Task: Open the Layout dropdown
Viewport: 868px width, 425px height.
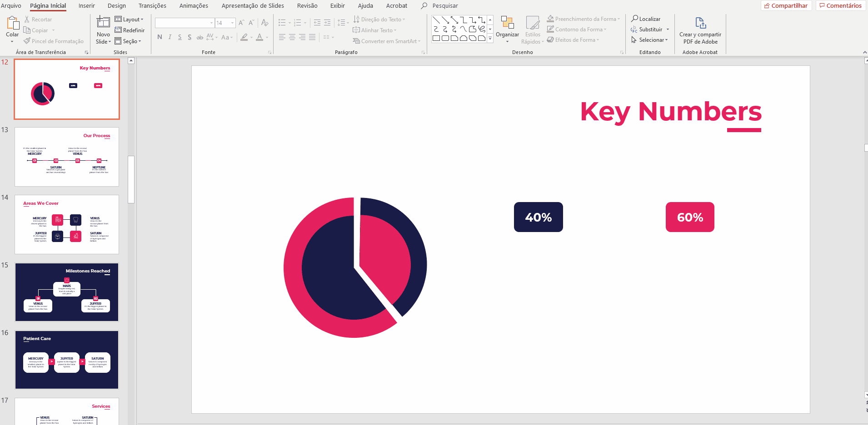Action: coord(129,20)
